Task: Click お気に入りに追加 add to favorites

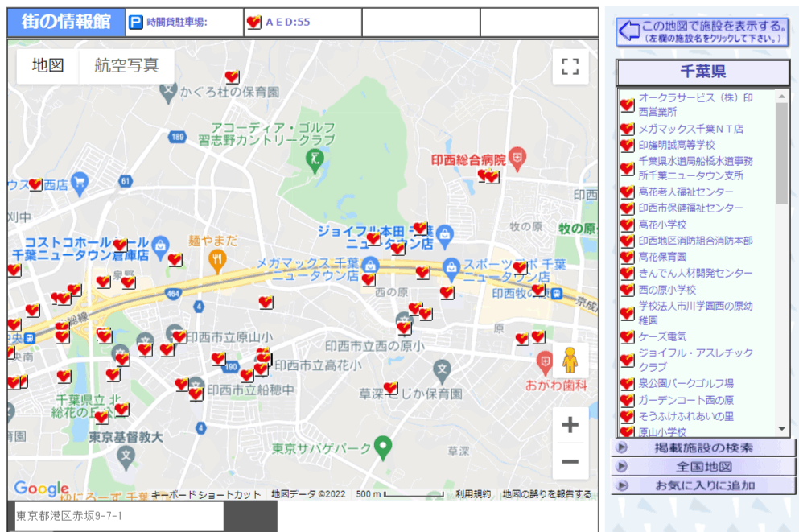Action: pyautogui.click(x=703, y=485)
